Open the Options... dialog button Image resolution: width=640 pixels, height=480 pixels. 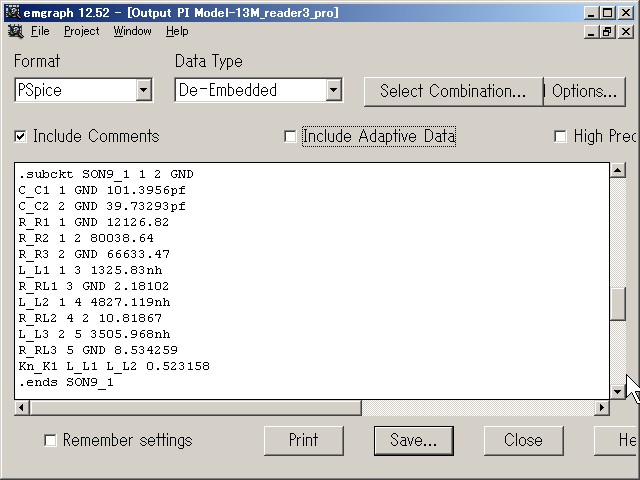click(x=584, y=91)
